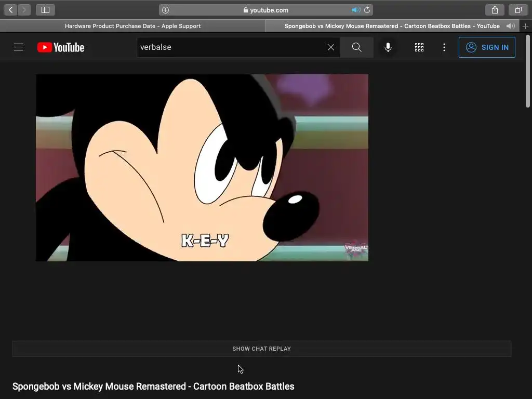Viewport: 532px width, 399px height.
Task: Click the lock icon by youtube.com
Action: click(246, 10)
